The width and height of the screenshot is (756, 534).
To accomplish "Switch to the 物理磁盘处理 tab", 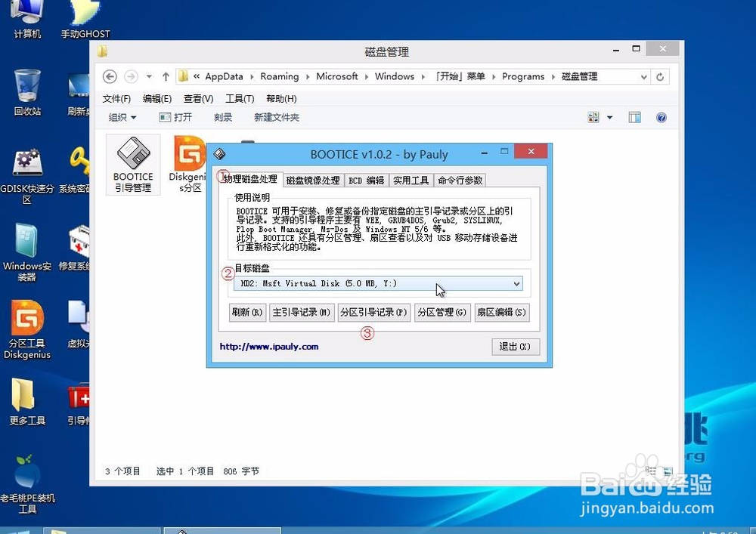I will [x=249, y=179].
